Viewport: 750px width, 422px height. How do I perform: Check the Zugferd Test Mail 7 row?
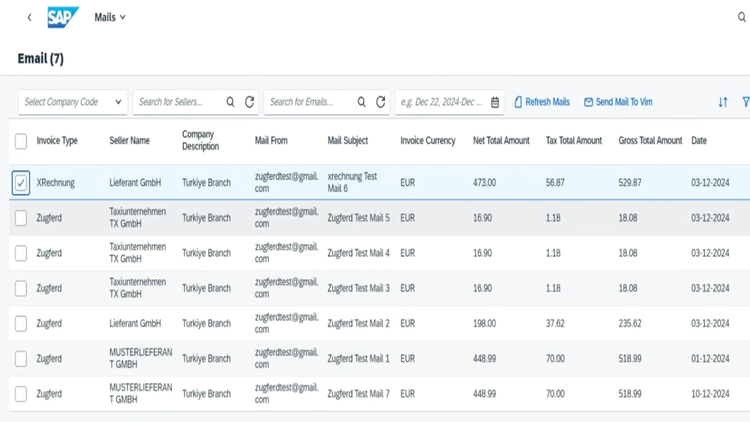21,394
